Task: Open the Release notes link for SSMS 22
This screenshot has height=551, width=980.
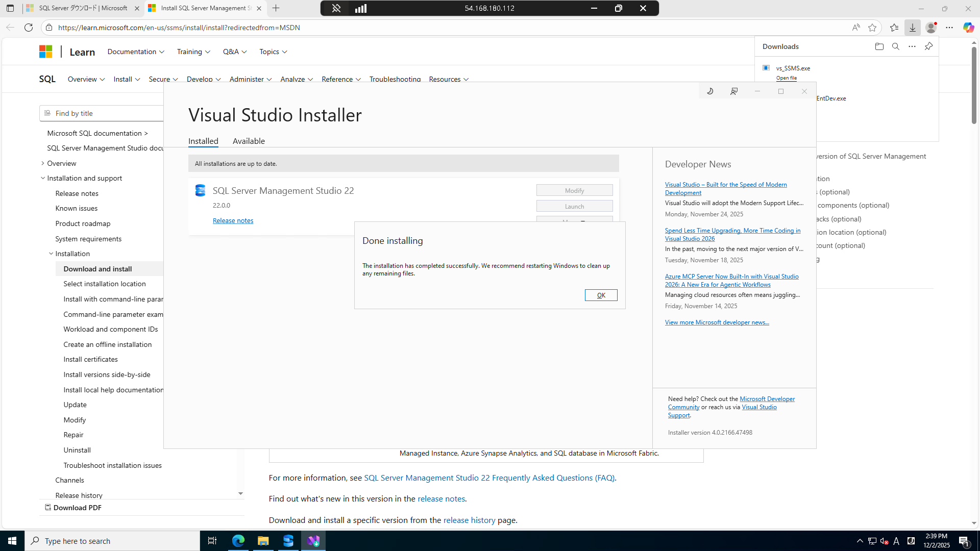Action: tap(233, 220)
